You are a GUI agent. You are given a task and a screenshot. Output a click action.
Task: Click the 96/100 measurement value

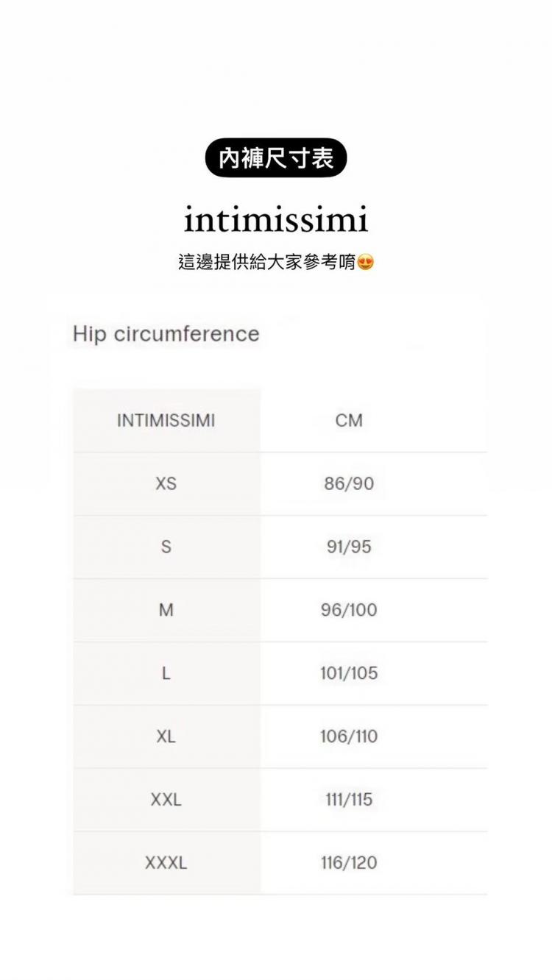point(349,611)
